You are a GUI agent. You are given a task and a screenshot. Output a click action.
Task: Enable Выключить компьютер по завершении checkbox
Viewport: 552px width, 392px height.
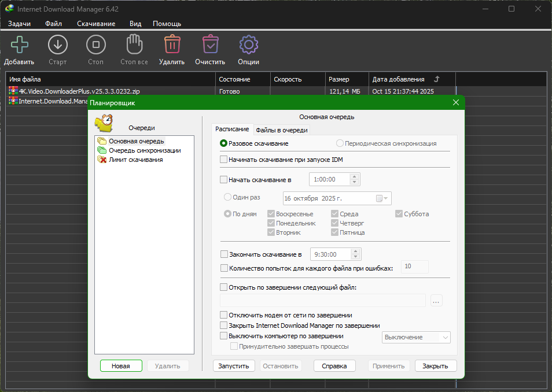tap(224, 336)
